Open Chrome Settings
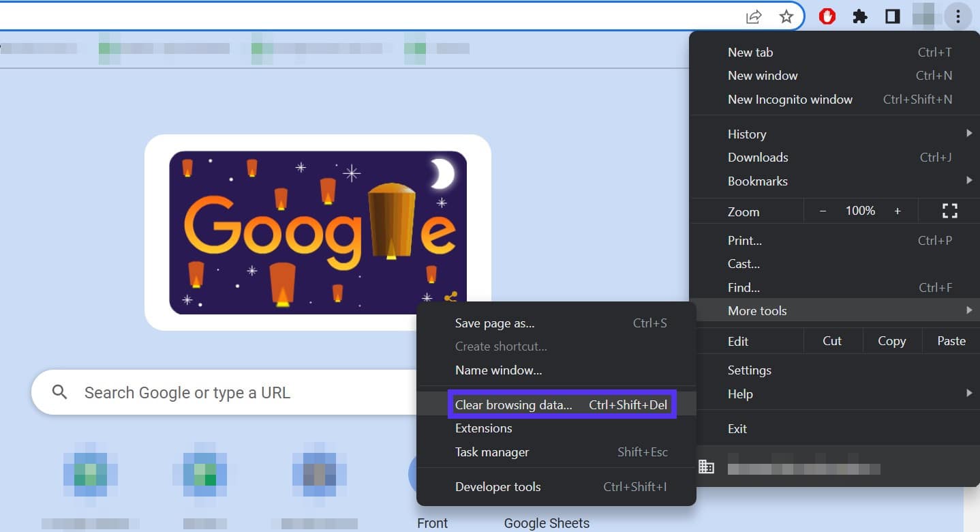980x532 pixels. tap(749, 370)
